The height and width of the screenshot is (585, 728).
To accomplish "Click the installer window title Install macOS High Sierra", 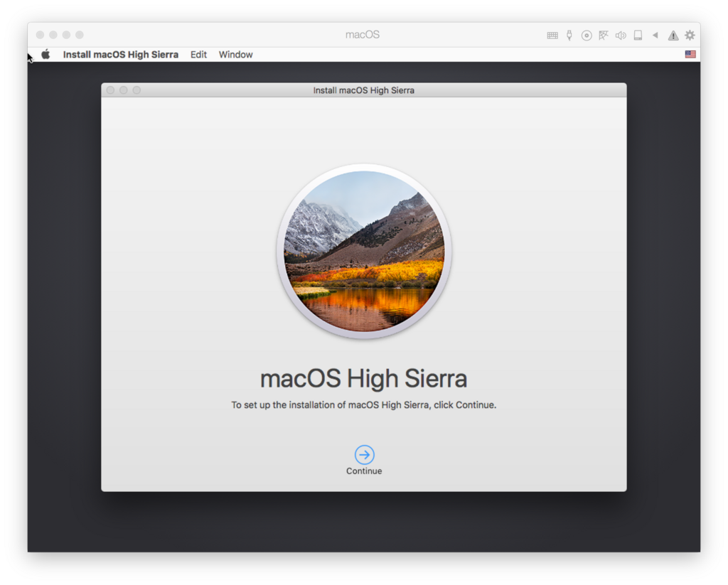I will click(364, 90).
